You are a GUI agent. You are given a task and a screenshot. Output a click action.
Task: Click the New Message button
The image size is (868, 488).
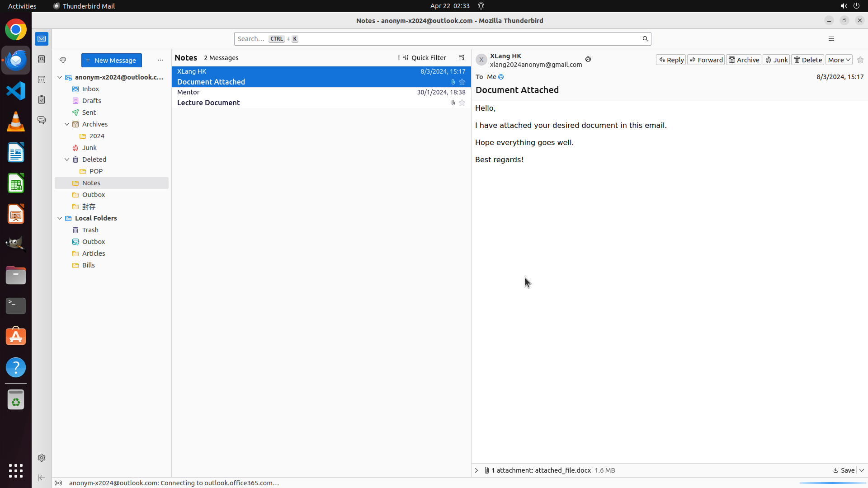(111, 60)
